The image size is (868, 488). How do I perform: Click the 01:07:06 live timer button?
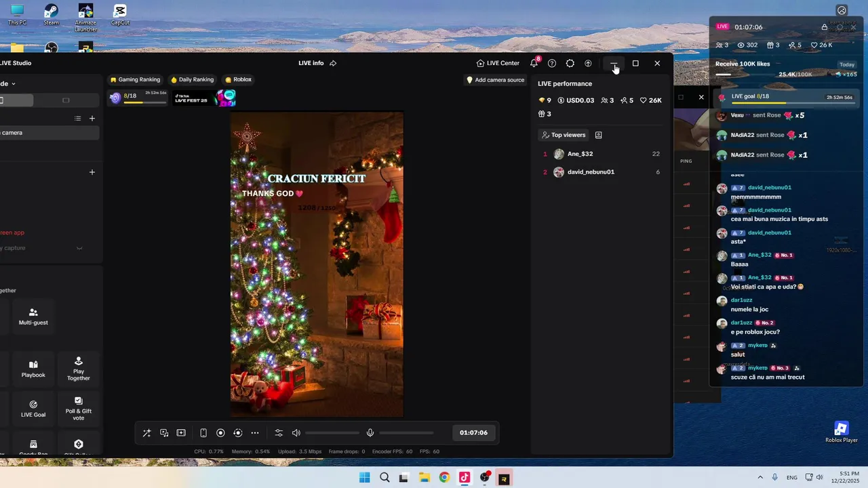click(473, 432)
